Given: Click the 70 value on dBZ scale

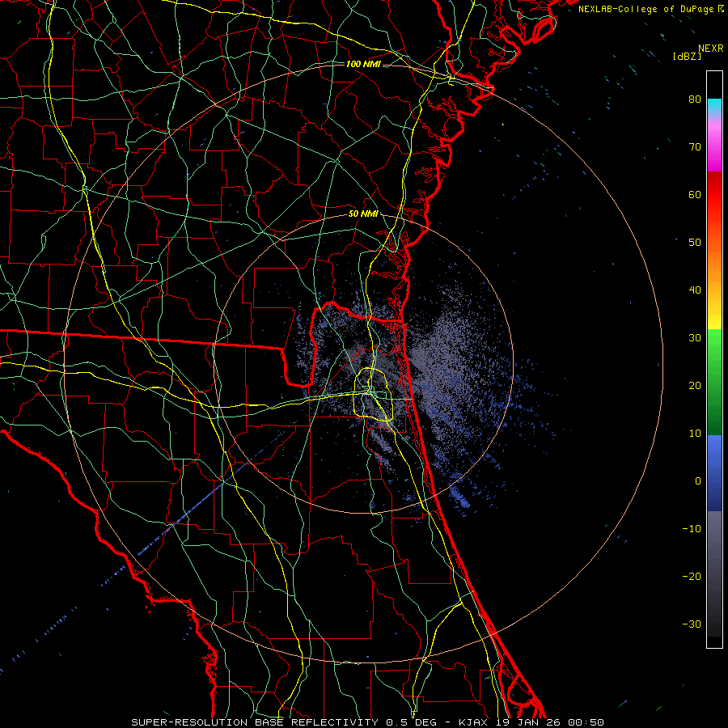Looking at the screenshot, I should [695, 147].
